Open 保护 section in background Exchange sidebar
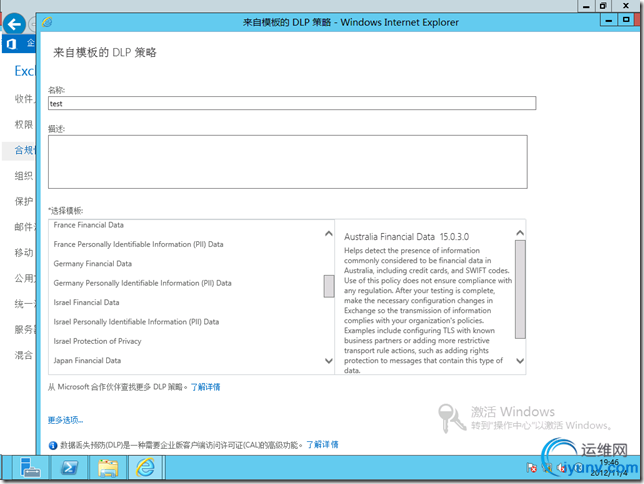This screenshot has width=644, height=484. point(24,201)
